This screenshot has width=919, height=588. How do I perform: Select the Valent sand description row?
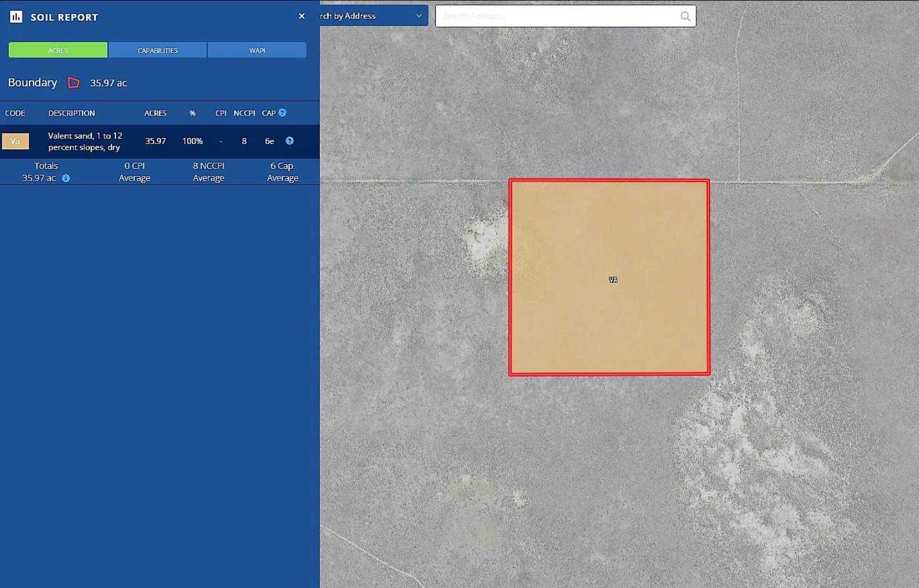click(x=85, y=142)
